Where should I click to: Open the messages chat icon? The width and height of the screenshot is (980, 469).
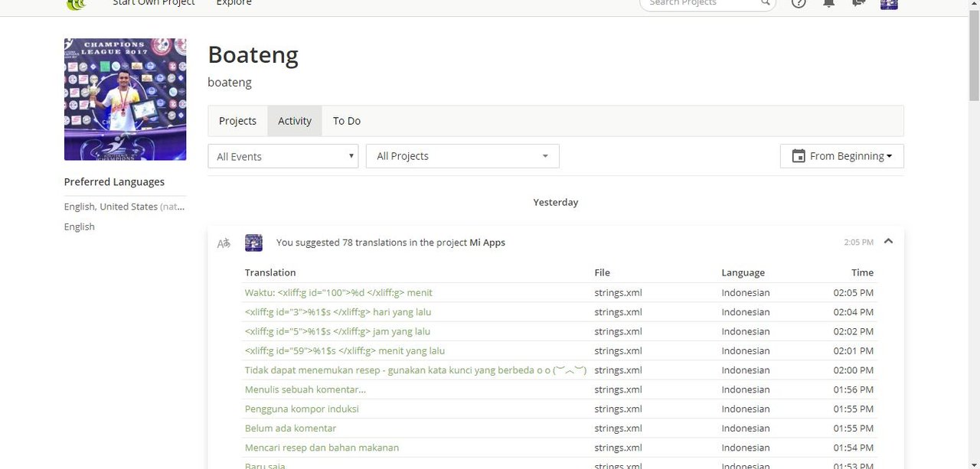[858, 3]
